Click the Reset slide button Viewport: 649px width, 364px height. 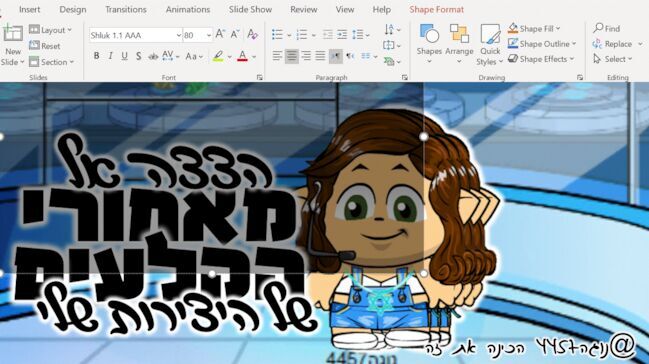click(45, 46)
